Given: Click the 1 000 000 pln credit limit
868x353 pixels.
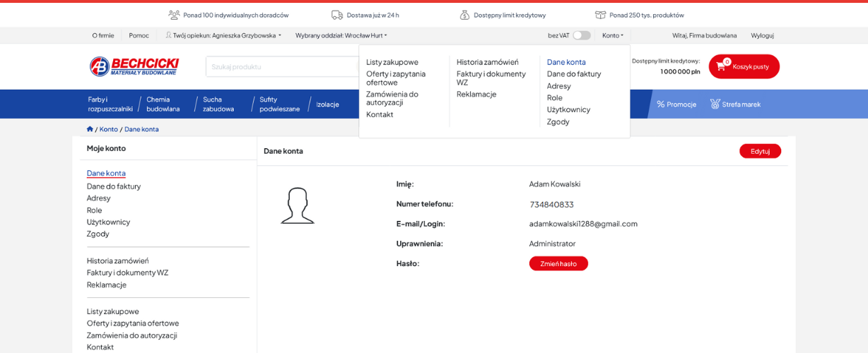Looking at the screenshot, I should tap(680, 71).
